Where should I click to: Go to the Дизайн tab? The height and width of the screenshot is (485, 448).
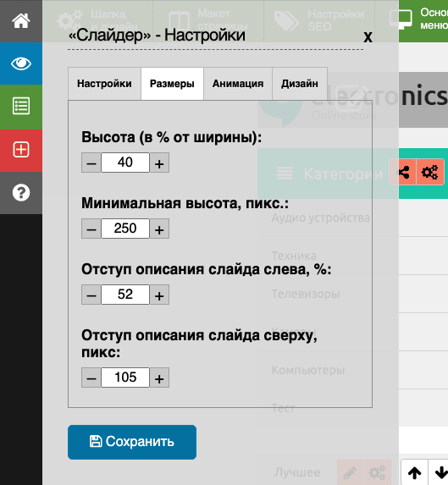point(300,84)
